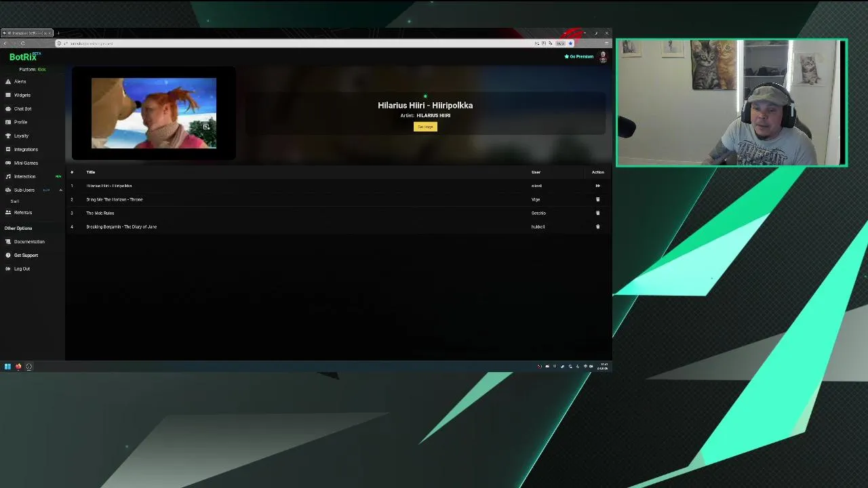The image size is (868, 488).
Task: Click the BotRix logo
Action: pos(24,57)
